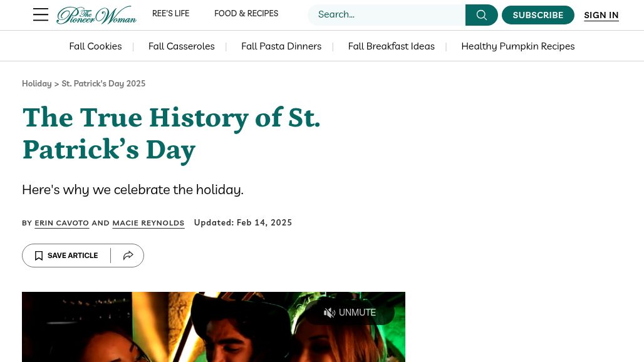Click The Pioneer Woman logo
This screenshot has width=644, height=362.
pos(96,15)
